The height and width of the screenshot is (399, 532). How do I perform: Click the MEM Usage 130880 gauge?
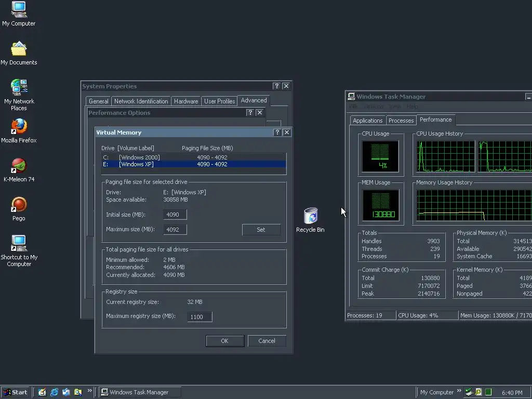click(381, 205)
